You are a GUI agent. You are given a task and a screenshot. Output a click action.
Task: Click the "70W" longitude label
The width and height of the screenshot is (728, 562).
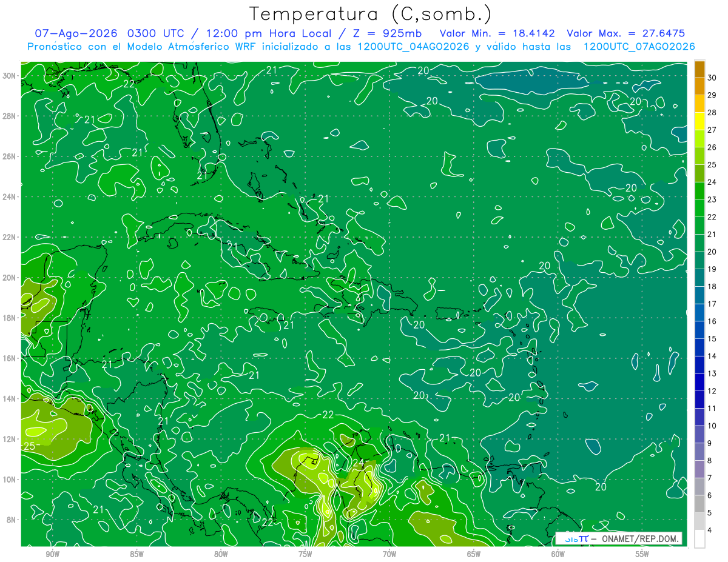(389, 555)
